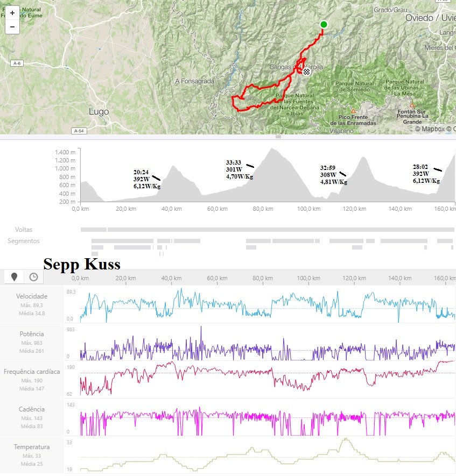The image size is (456, 476).
Task: Switch chart axis to time clock
Action: click(33, 277)
